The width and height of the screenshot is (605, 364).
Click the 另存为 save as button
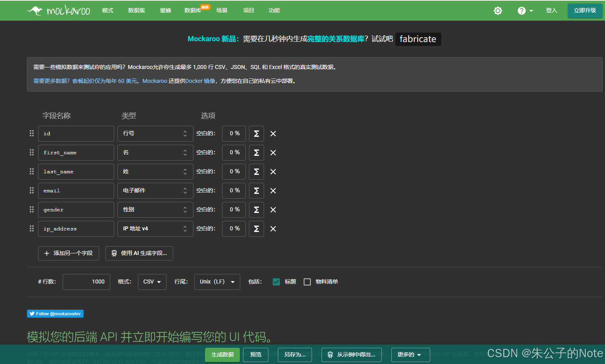295,355
